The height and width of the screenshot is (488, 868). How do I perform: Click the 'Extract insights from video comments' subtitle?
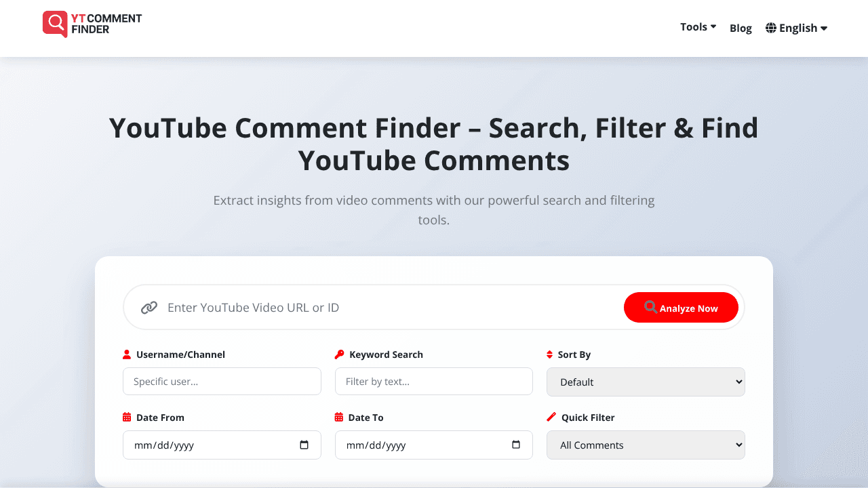pyautogui.click(x=434, y=210)
